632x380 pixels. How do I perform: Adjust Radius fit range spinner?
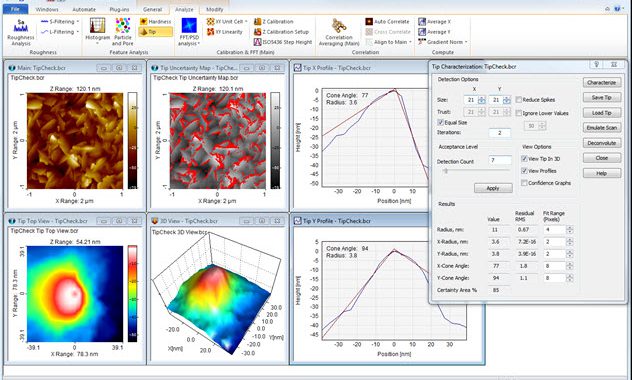[570, 230]
